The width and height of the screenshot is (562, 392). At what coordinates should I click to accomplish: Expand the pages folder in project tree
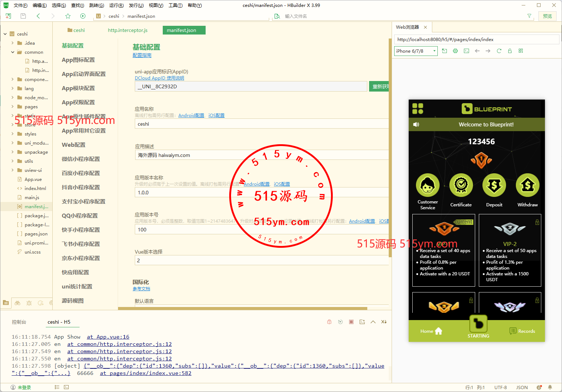click(13, 107)
